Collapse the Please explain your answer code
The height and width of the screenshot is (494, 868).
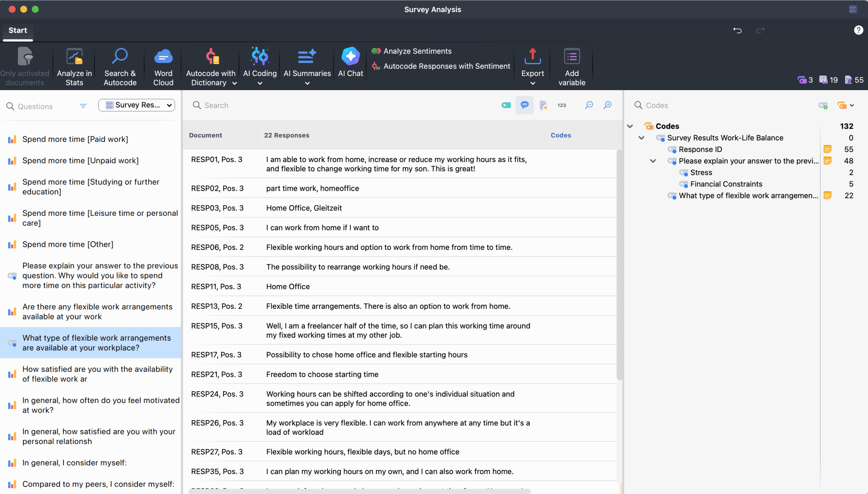pos(653,161)
